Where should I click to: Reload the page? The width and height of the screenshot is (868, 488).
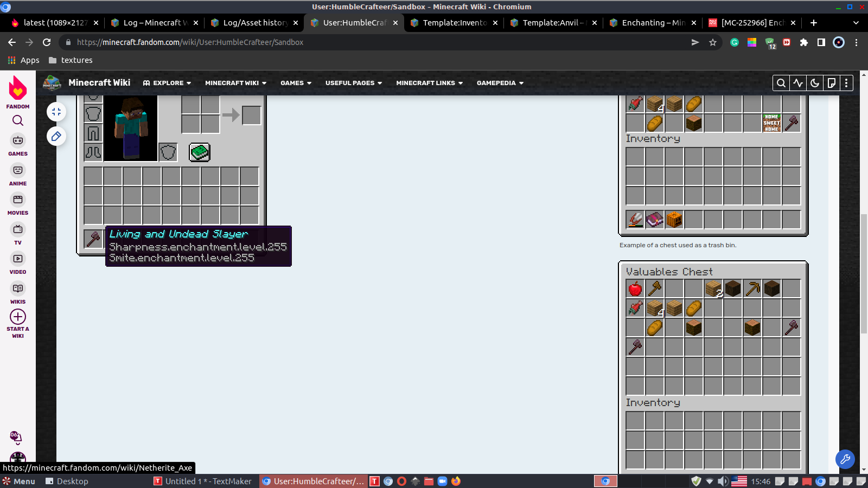click(47, 42)
